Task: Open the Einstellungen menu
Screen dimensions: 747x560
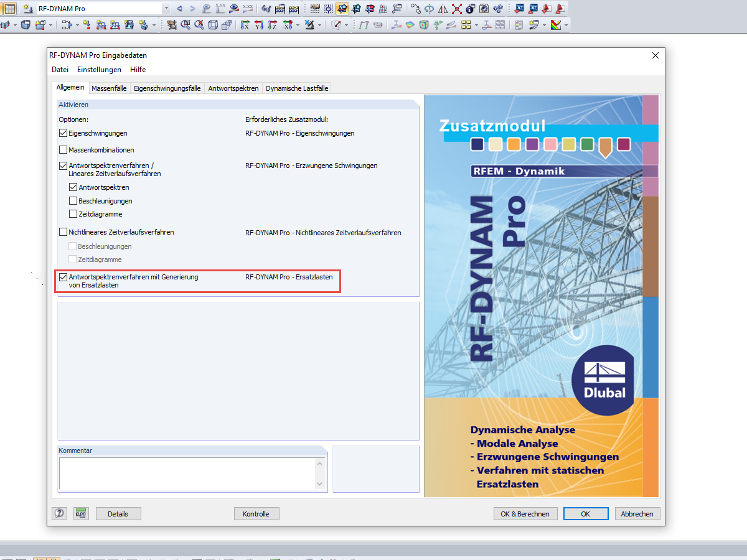Action: 99,69
